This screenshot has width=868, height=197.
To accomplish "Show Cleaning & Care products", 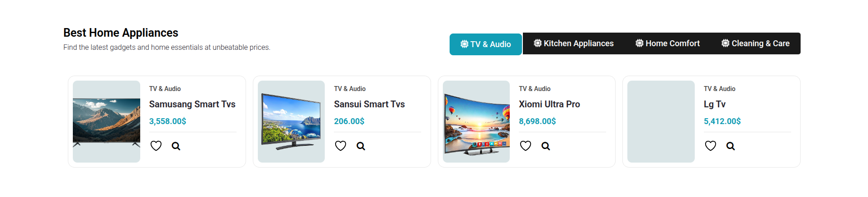I will 755,43.
